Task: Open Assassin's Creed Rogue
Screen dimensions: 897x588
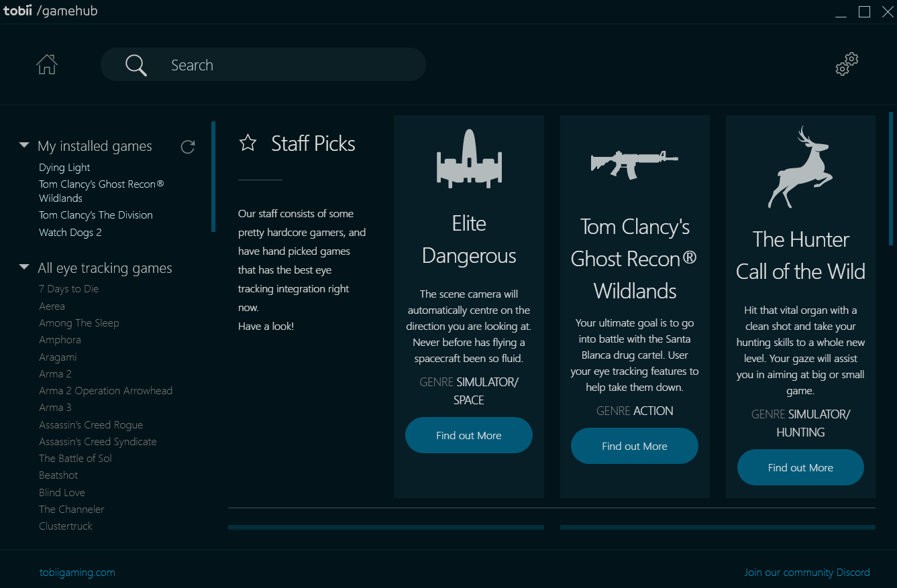Action: (x=91, y=425)
